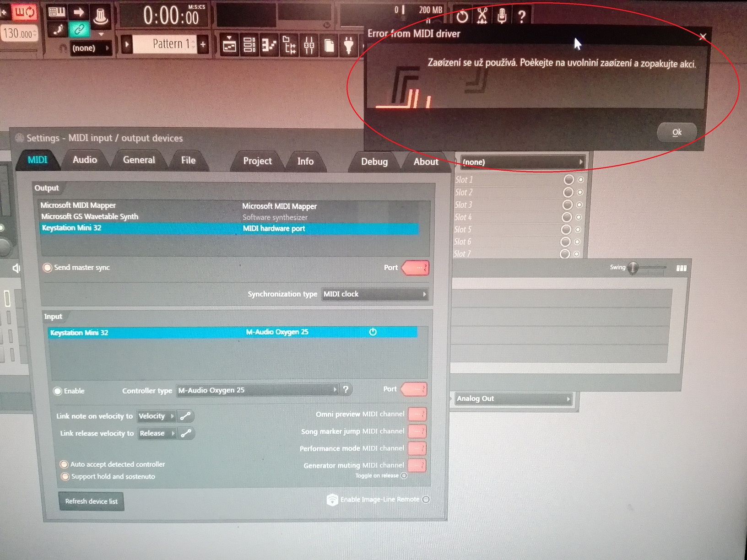Switch to the Audio settings tab
Screen dimensions: 747x560
[85, 160]
